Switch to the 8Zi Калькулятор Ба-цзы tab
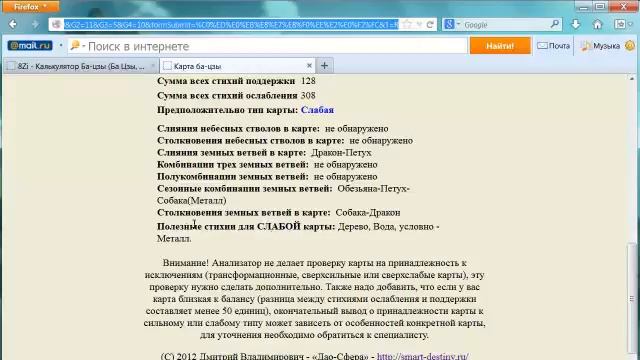The width and height of the screenshot is (640, 360). pos(81,66)
